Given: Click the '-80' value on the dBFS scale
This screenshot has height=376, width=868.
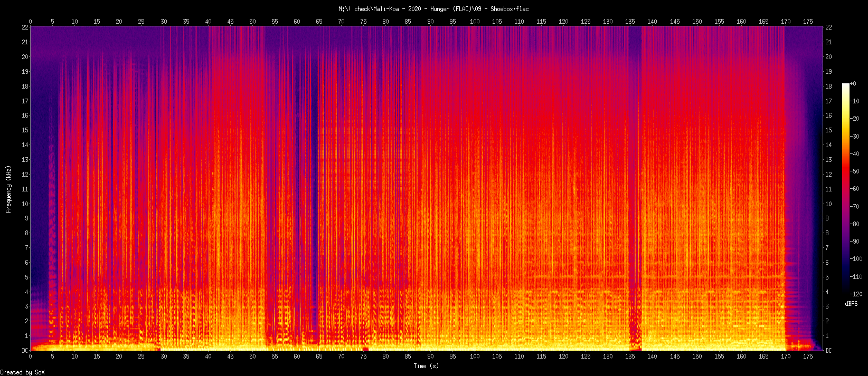Looking at the screenshot, I should click(854, 224).
